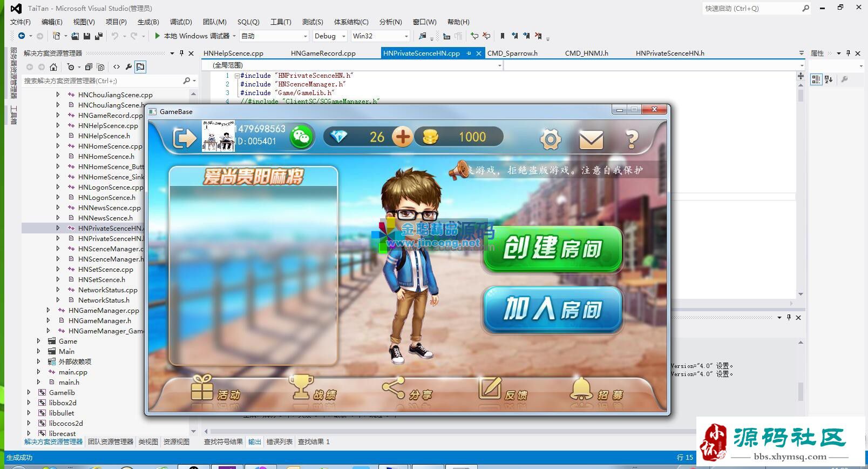
Task: Toggle auto-hide pin of Output panel
Action: click(x=789, y=317)
